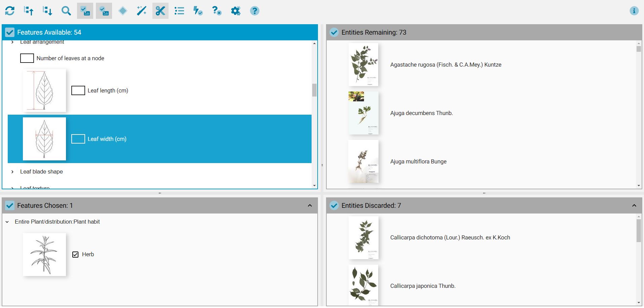Image resolution: width=644 pixels, height=308 pixels.
Task: Collapse the Features Chosen panel
Action: pyautogui.click(x=310, y=205)
